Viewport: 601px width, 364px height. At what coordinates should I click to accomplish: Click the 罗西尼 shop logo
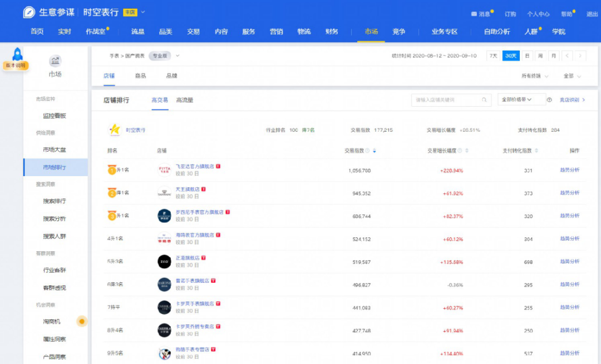click(164, 216)
